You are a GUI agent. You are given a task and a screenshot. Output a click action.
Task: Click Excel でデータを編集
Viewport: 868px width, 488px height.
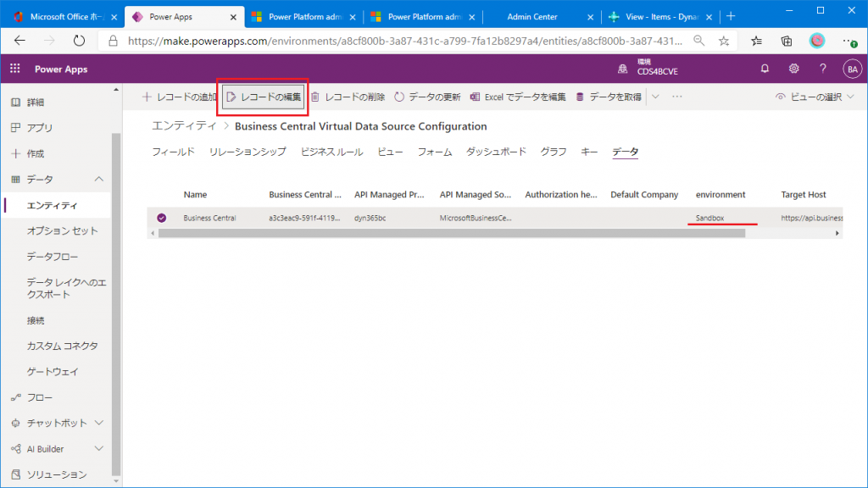click(x=518, y=97)
